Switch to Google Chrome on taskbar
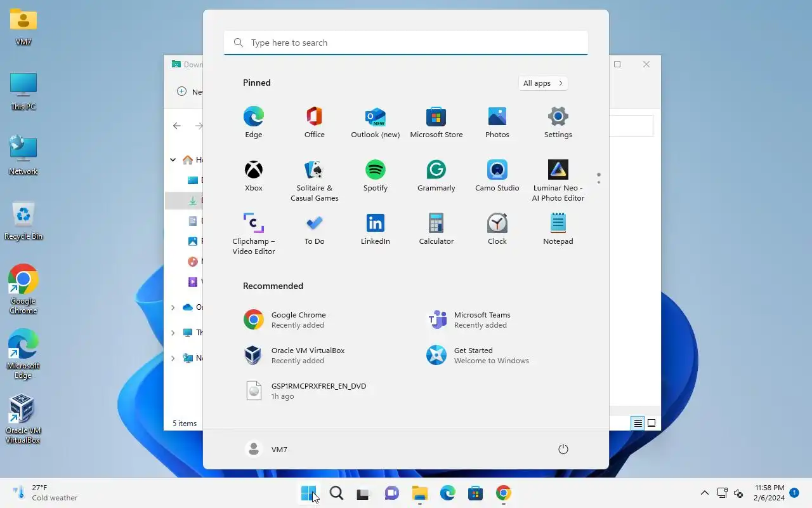812x508 pixels. pyautogui.click(x=503, y=493)
